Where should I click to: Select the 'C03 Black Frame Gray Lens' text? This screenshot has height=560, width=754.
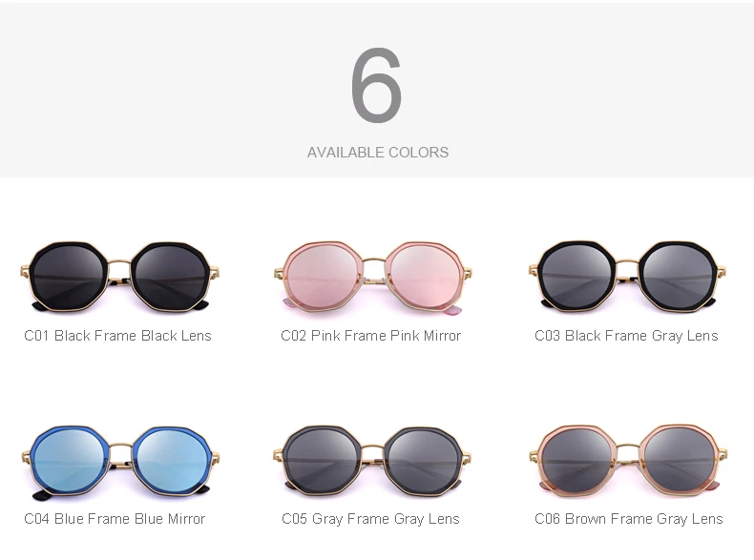coord(626,336)
